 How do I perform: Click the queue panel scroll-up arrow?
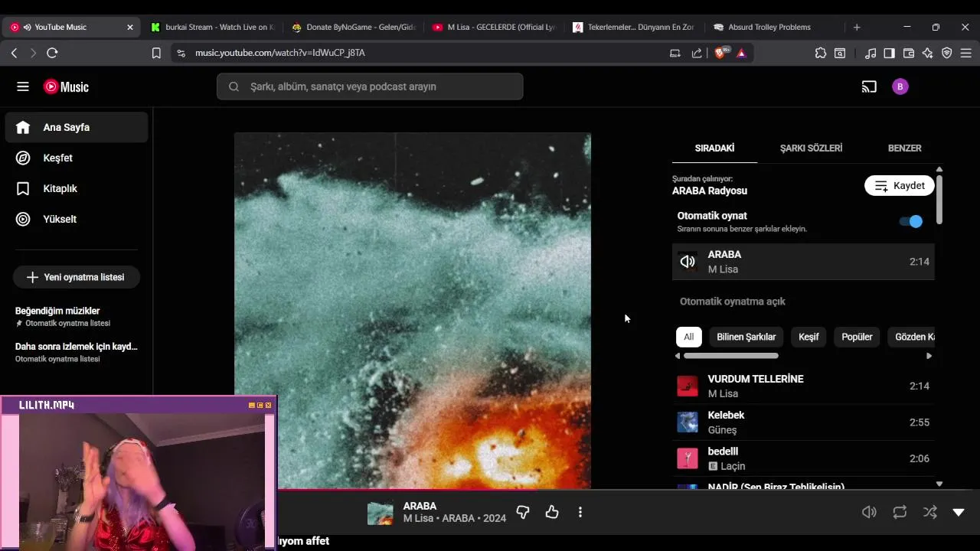coord(939,169)
